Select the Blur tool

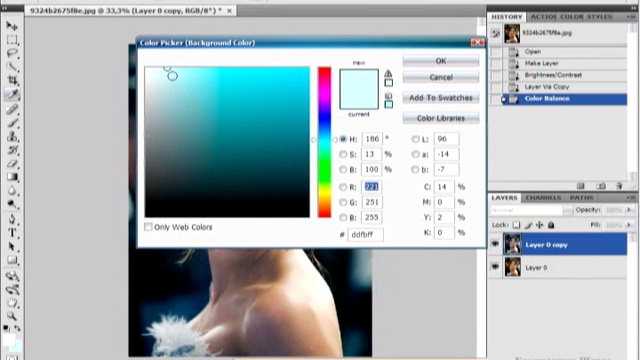tap(12, 191)
